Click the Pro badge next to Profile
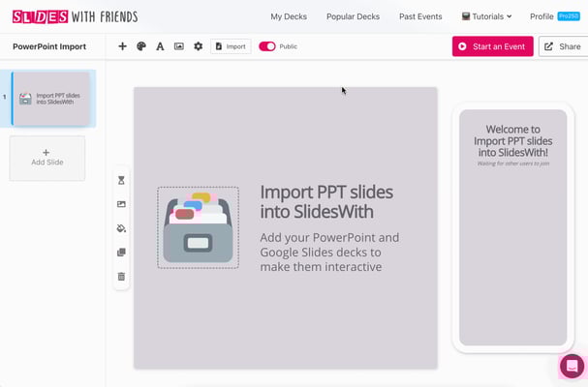This screenshot has width=588, height=387. [569, 16]
